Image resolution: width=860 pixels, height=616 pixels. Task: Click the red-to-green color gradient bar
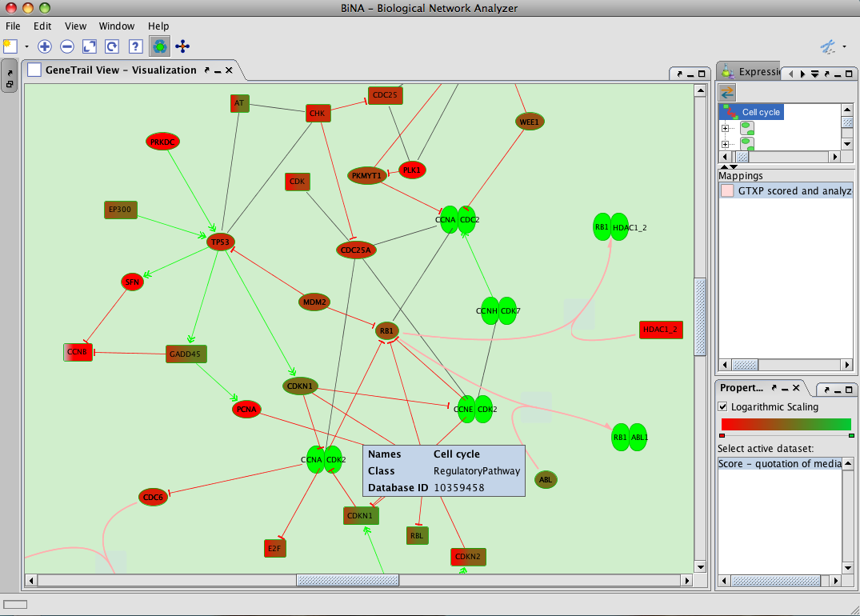786,424
